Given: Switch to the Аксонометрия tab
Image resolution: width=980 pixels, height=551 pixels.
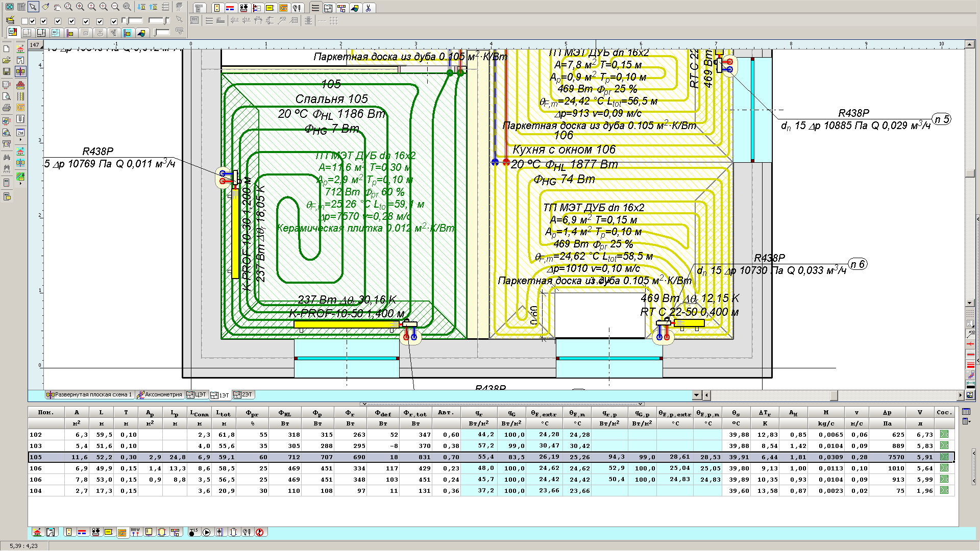Looking at the screenshot, I should pyautogui.click(x=160, y=395).
